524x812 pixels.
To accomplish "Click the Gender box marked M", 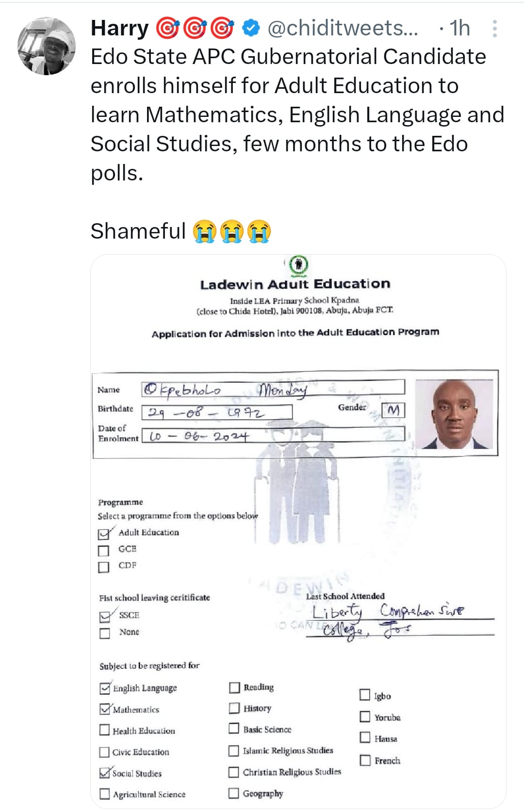I will click(393, 410).
